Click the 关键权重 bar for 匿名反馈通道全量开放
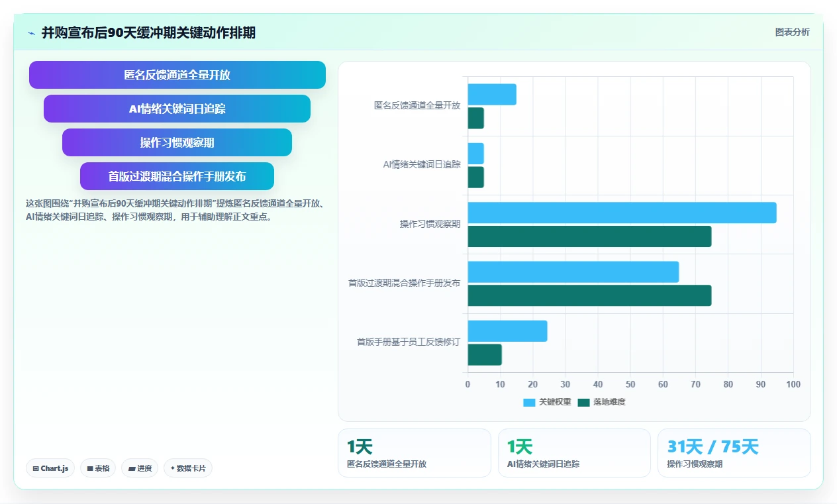The height and width of the screenshot is (504, 837). pyautogui.click(x=492, y=95)
